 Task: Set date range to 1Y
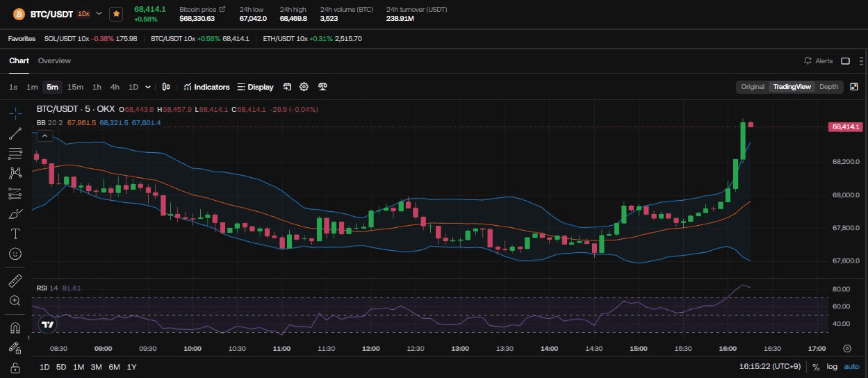coord(132,366)
